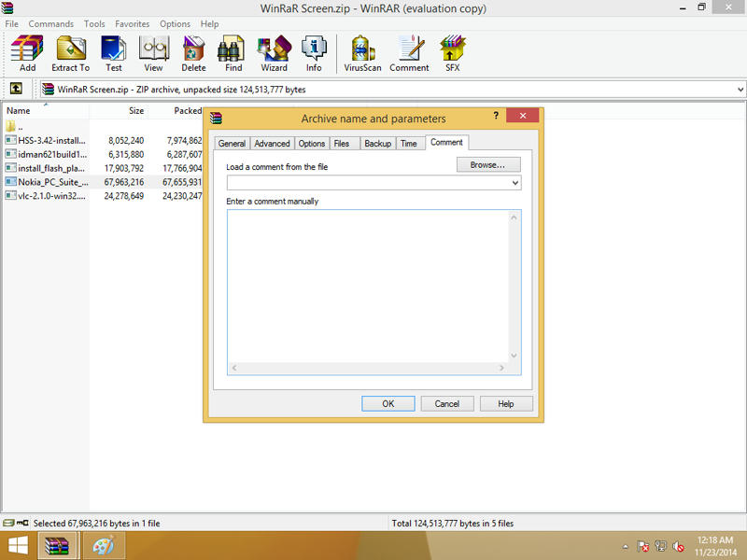
Task: Sort the file list by Packed column
Action: coord(176,110)
